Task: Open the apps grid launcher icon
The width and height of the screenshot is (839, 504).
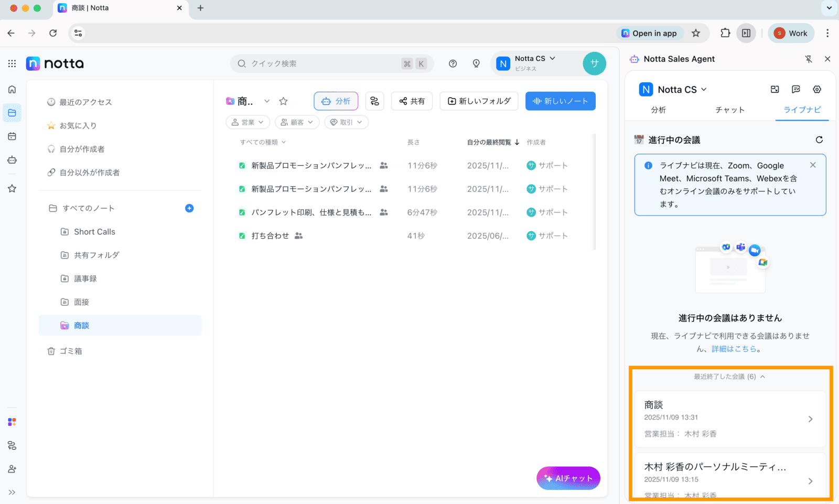Action: pyautogui.click(x=12, y=63)
